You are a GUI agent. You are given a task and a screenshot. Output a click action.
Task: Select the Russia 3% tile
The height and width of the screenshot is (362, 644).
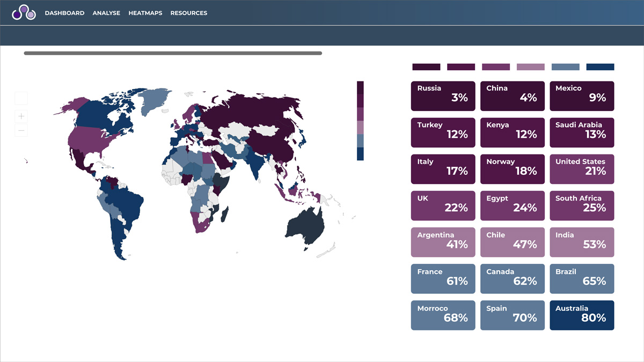(x=443, y=96)
